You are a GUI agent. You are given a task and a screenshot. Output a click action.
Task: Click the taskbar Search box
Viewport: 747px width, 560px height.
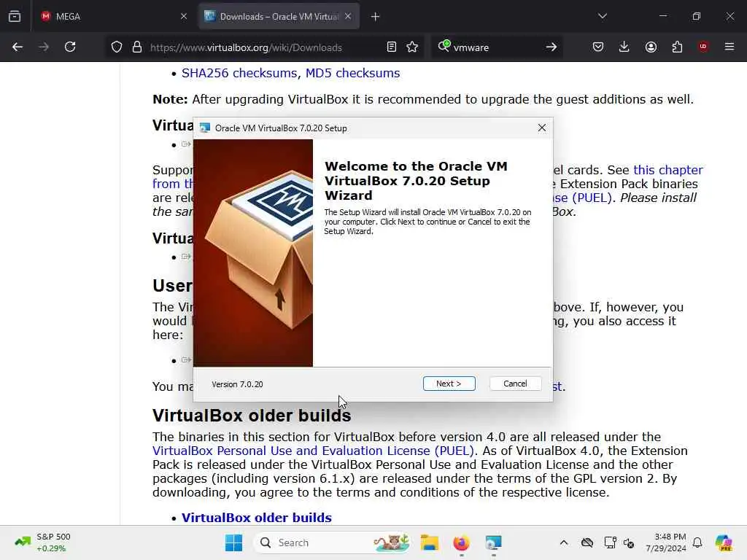333,542
